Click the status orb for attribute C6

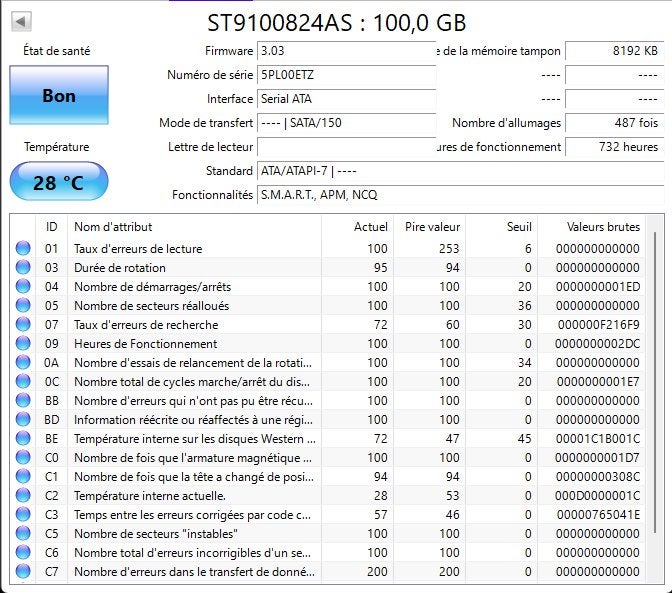[23, 552]
